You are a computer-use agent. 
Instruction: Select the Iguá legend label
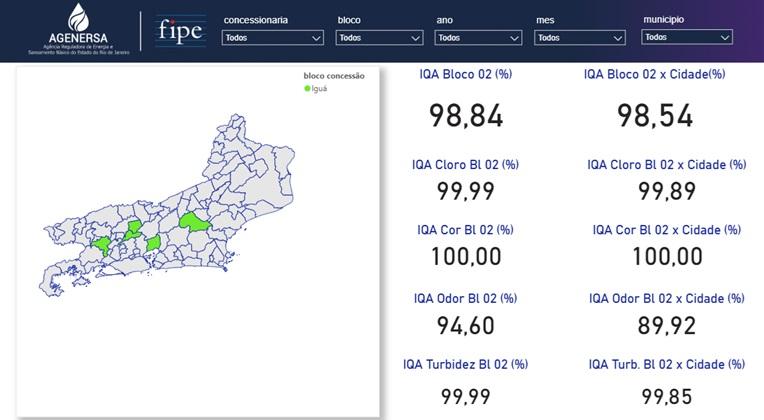point(320,88)
